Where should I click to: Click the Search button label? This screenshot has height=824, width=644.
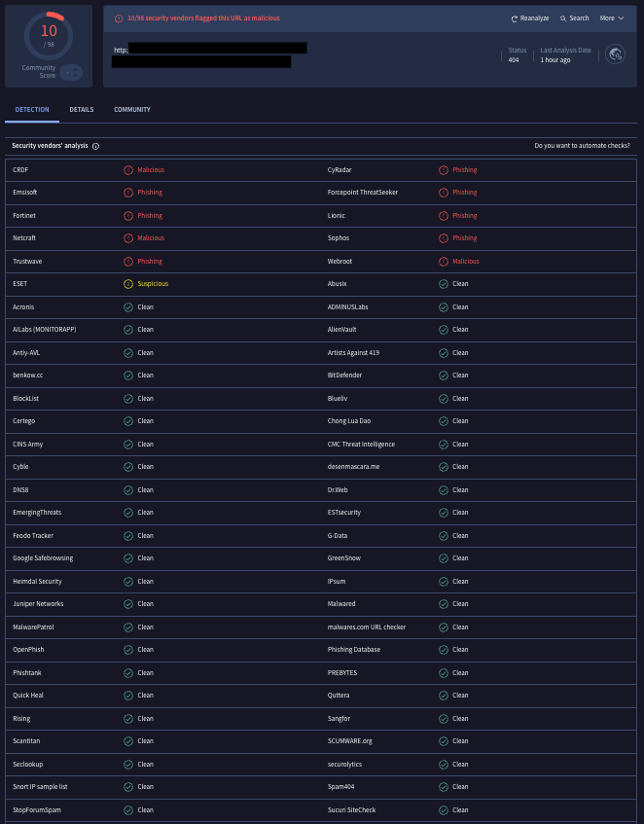pyautogui.click(x=579, y=18)
